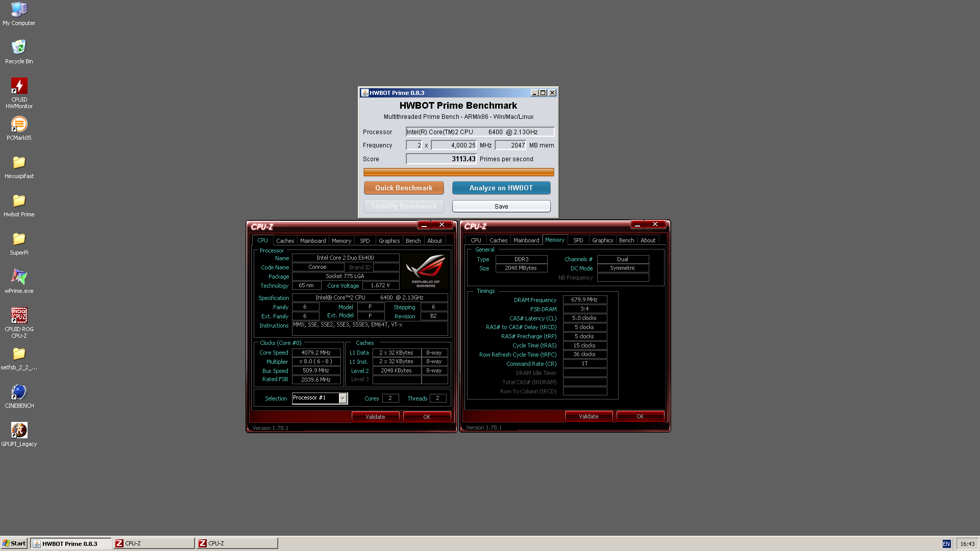Open Graphics tab in left CPU-Z window
Screen dimensions: 980x551
coord(389,241)
